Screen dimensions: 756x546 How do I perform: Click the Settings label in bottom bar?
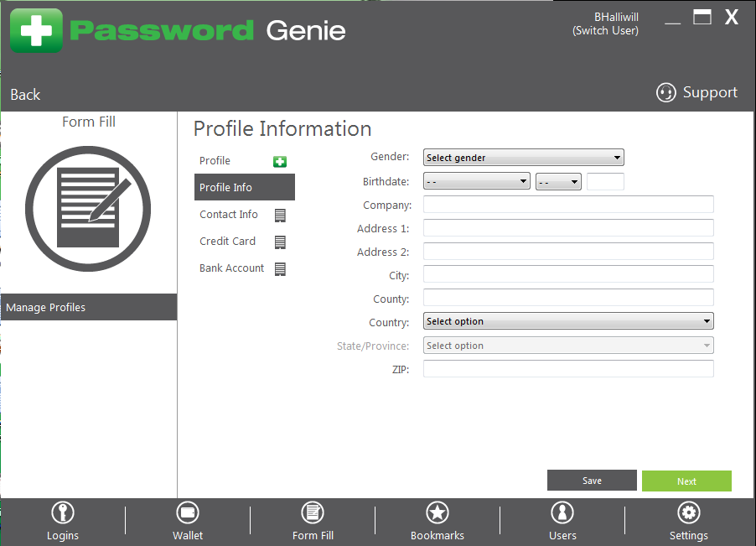pyautogui.click(x=688, y=535)
